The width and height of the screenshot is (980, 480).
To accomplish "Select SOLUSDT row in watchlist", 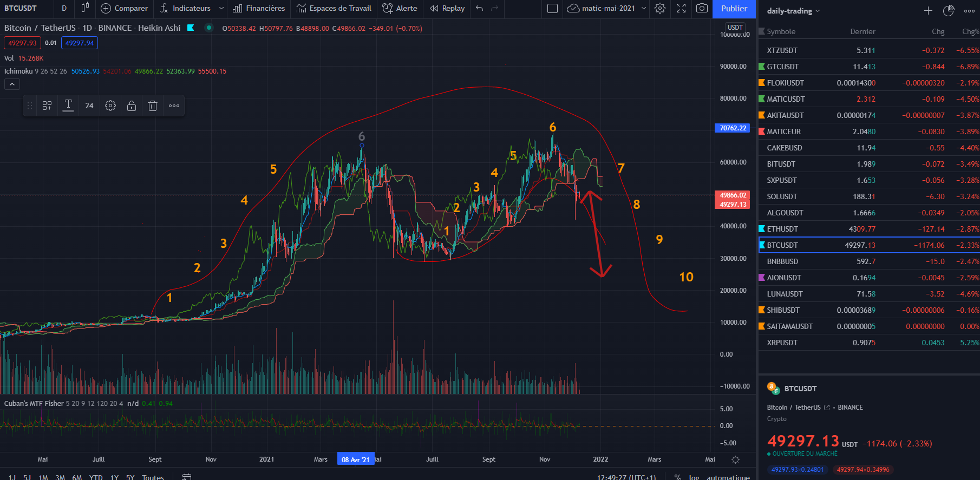I will pos(869,196).
